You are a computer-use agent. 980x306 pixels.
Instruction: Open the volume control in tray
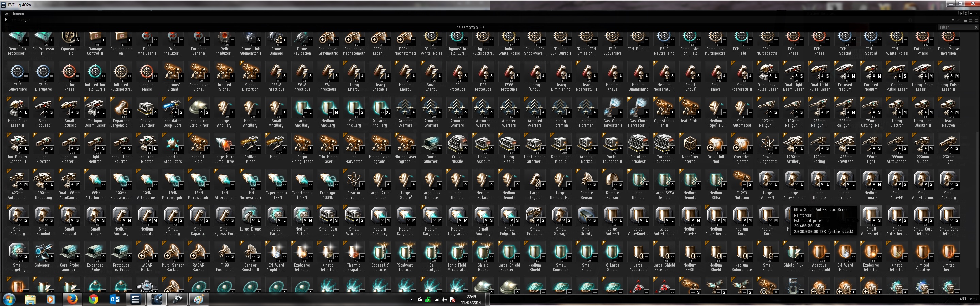[444, 300]
